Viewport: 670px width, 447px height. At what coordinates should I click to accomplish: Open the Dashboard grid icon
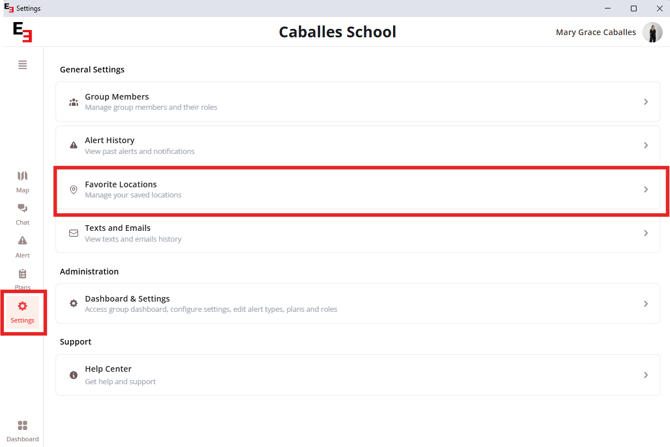(23, 425)
